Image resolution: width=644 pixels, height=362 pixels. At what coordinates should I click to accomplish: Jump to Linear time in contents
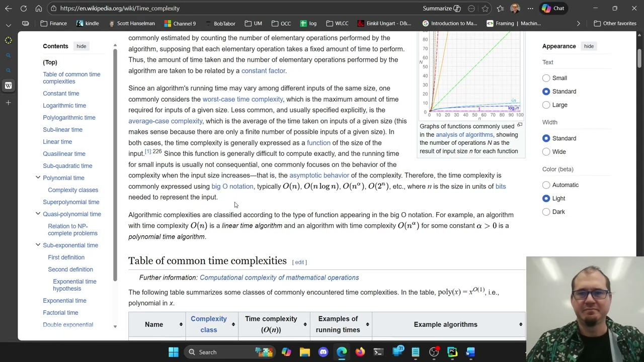point(57,142)
